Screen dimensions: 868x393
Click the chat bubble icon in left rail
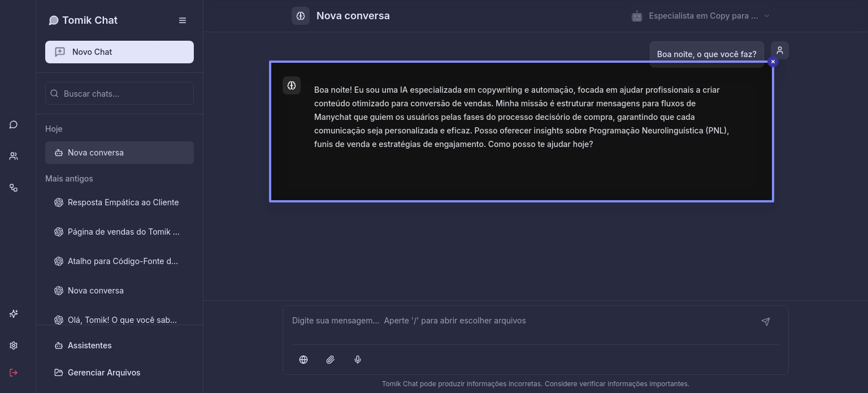[14, 125]
